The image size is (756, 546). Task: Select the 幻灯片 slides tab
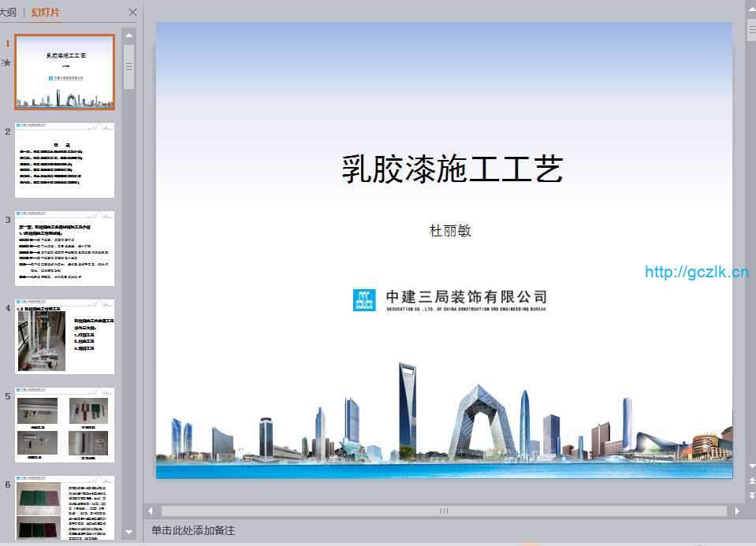point(45,12)
